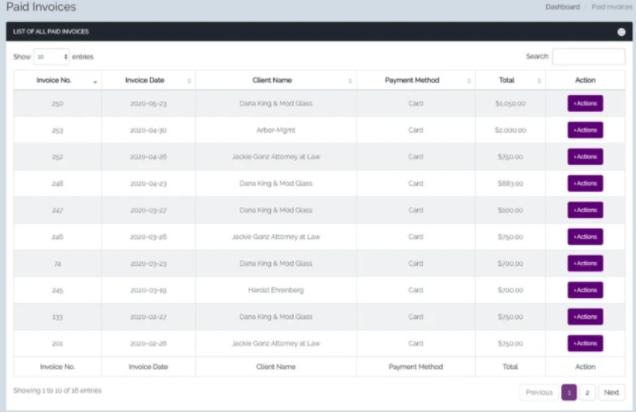636x413 pixels.
Task: Open Actions menu for invoice 133
Action: [x=585, y=317]
